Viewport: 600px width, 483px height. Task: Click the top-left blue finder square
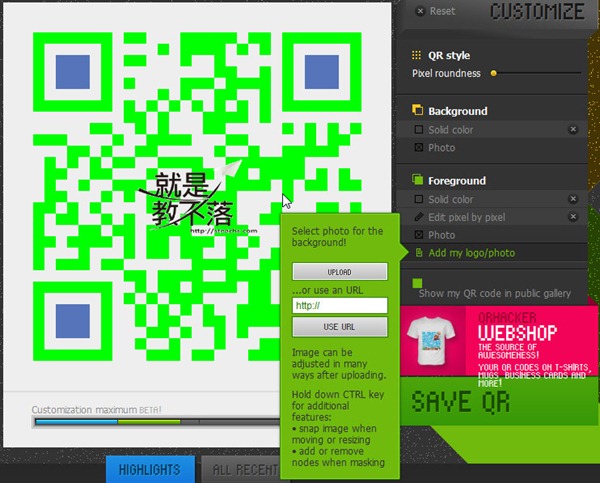coord(73,72)
